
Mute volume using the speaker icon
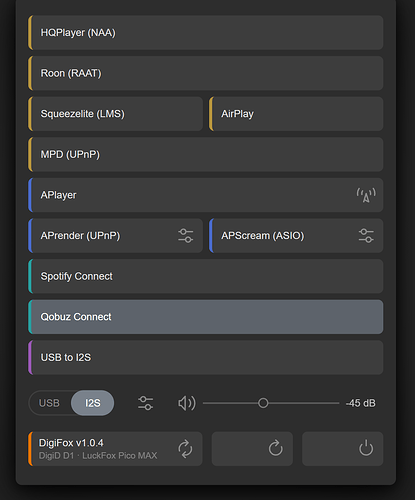[x=187, y=403]
